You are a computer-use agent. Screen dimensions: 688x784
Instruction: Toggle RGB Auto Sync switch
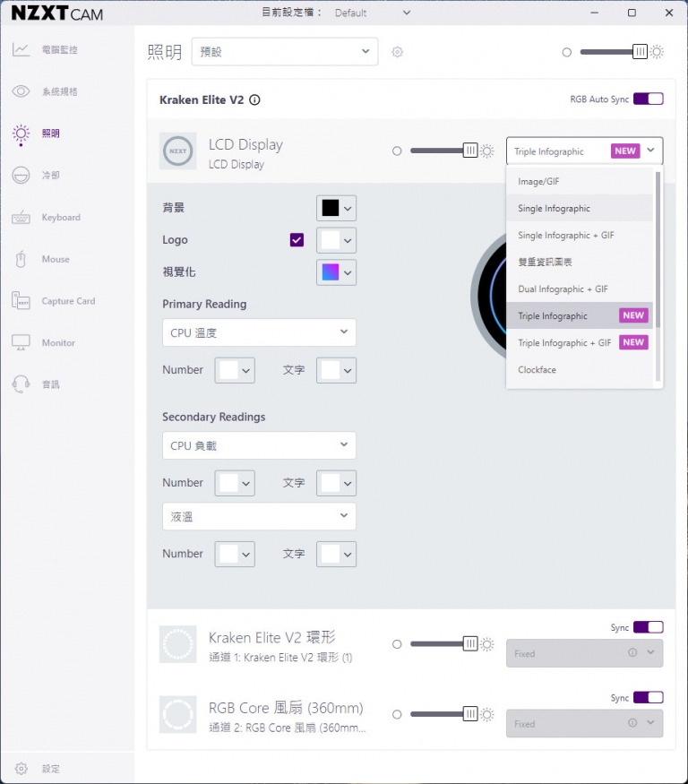pos(648,99)
